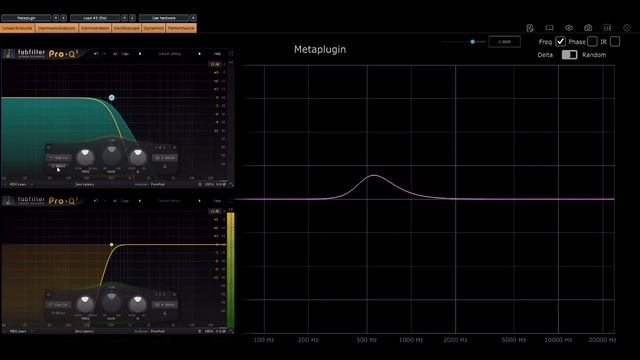Click the FREQ knob in lower Pro-Q
The height and width of the screenshot is (360, 640).
(85, 304)
